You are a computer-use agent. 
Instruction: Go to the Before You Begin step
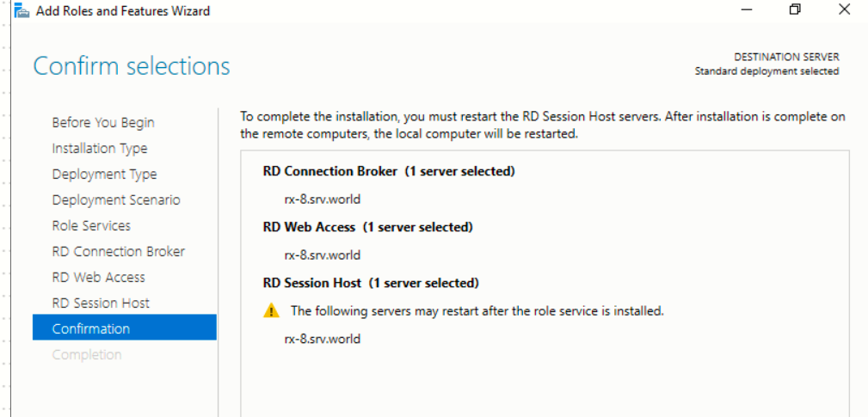(x=103, y=123)
